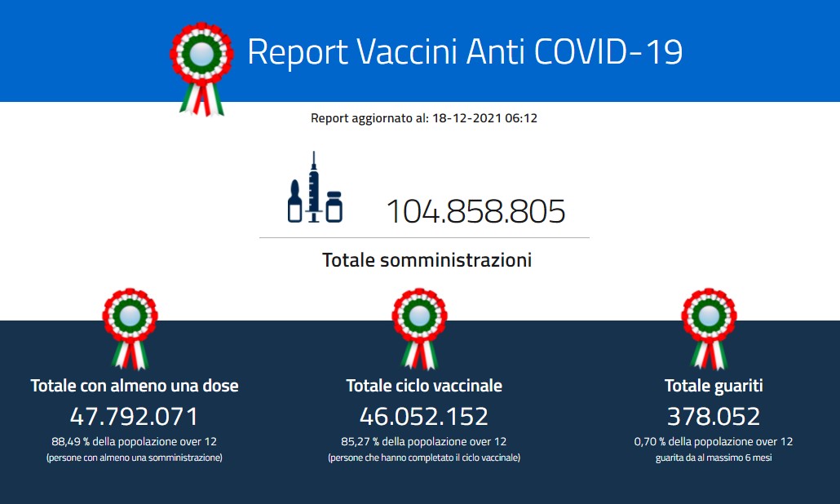
Task: Click the guarita da al massimo 6 mesi note
Action: 714,458
